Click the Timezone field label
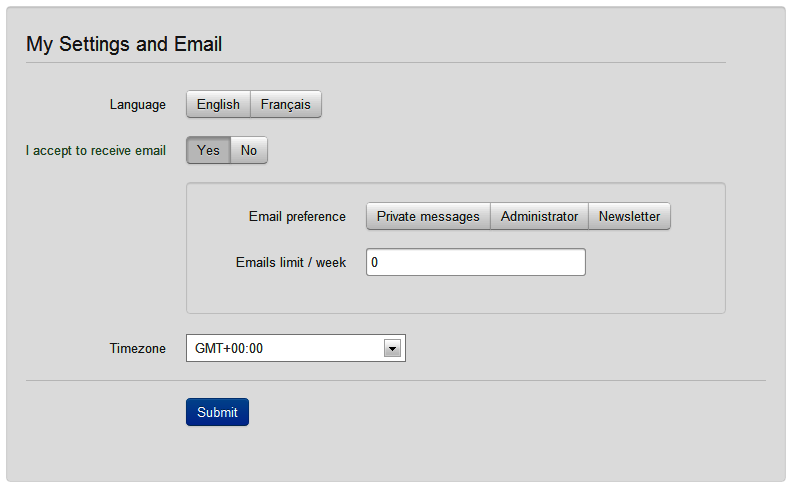Screen dimensions: 791x486 [x=138, y=348]
